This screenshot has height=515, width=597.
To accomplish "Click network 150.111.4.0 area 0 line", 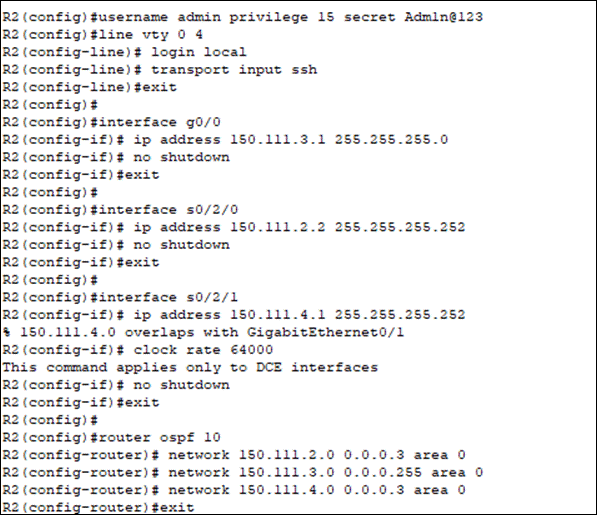I will 234,490.
